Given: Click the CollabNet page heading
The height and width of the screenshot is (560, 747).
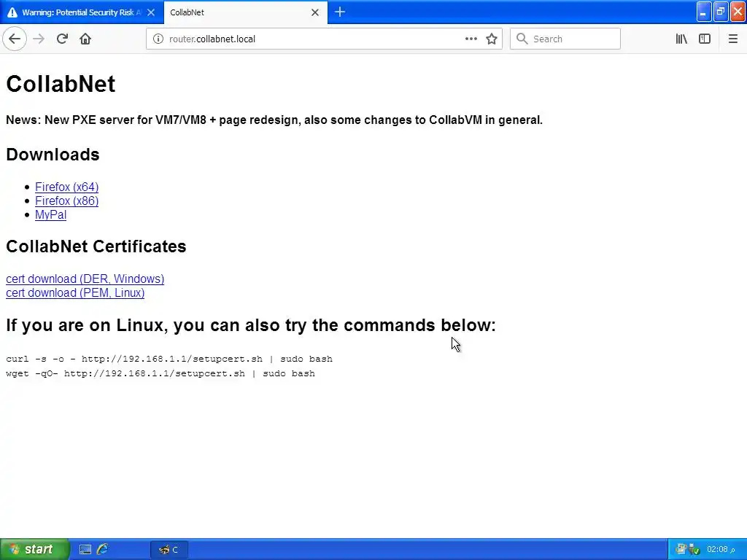Looking at the screenshot, I should (x=61, y=84).
